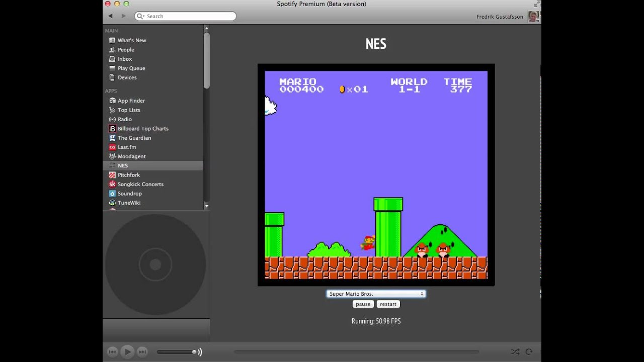Viewport: 644px width, 362px height.
Task: Click the People icon in sidebar
Action: [112, 50]
